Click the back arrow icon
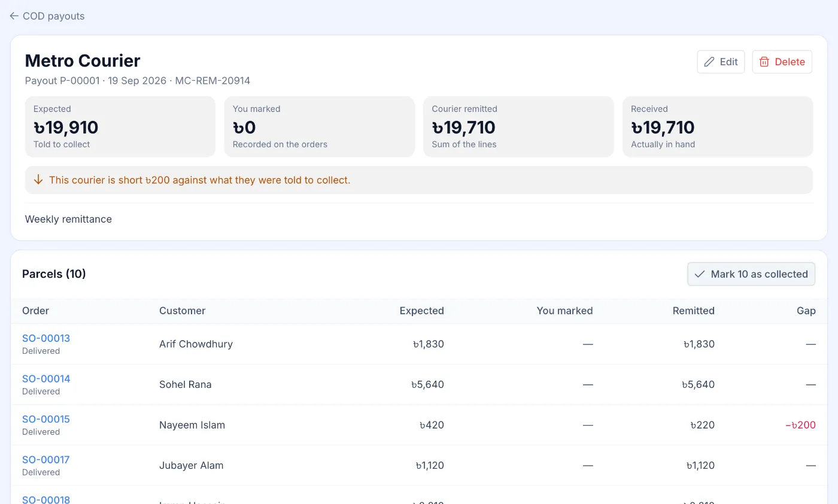This screenshot has height=504, width=838. 14,16
